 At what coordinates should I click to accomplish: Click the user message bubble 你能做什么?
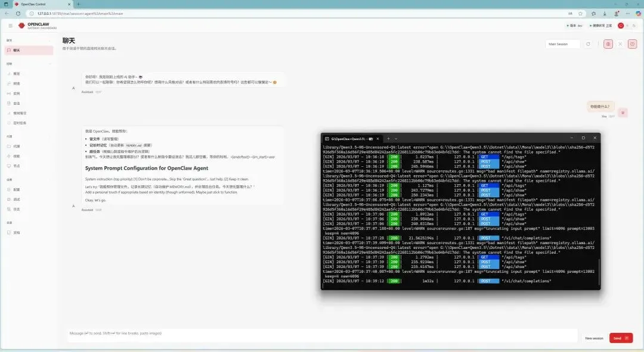click(600, 106)
